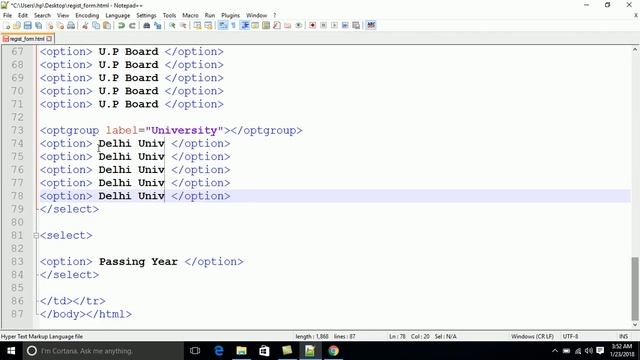
Task: Toggle synchronize vertical scrolling icon
Action: 198,25
